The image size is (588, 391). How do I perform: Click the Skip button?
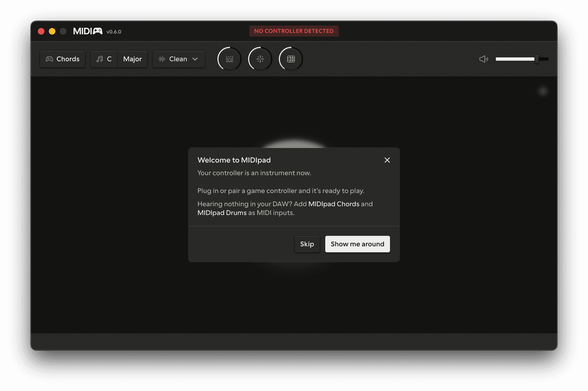click(x=307, y=244)
